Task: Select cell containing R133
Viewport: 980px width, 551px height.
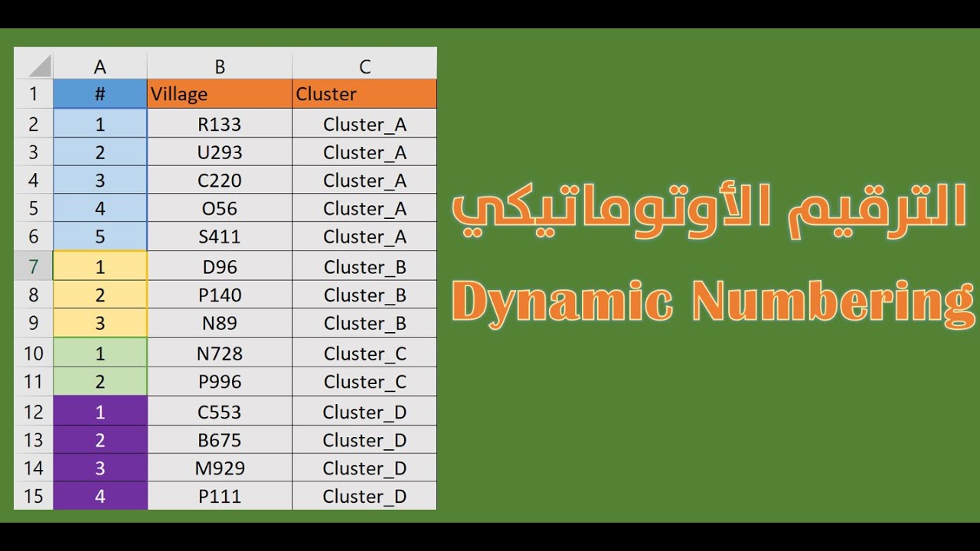Action: click(x=220, y=124)
